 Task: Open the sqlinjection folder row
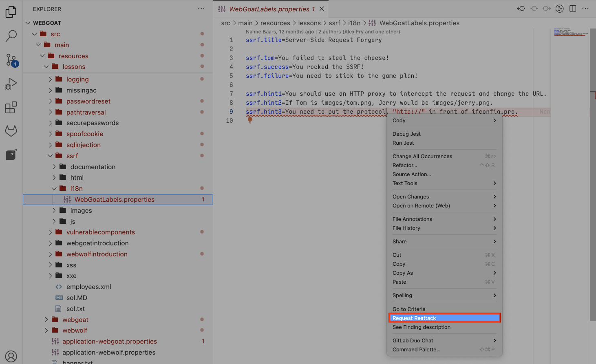click(x=117, y=145)
